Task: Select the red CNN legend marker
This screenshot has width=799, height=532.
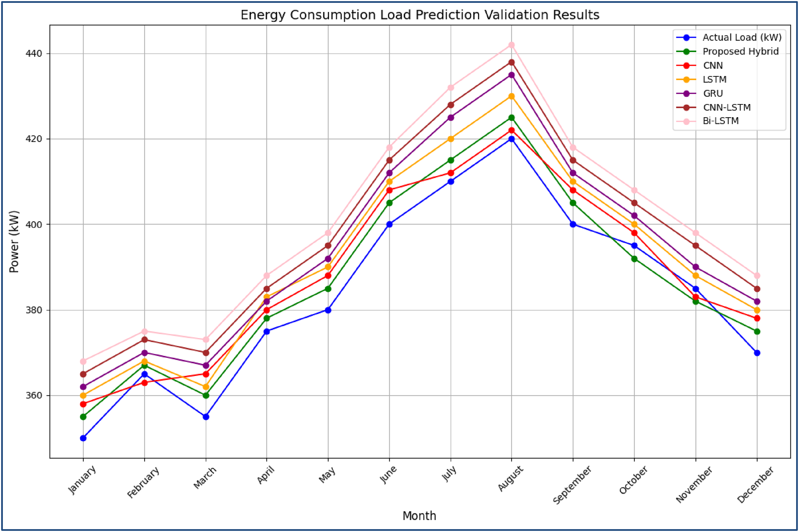Action: (686, 66)
